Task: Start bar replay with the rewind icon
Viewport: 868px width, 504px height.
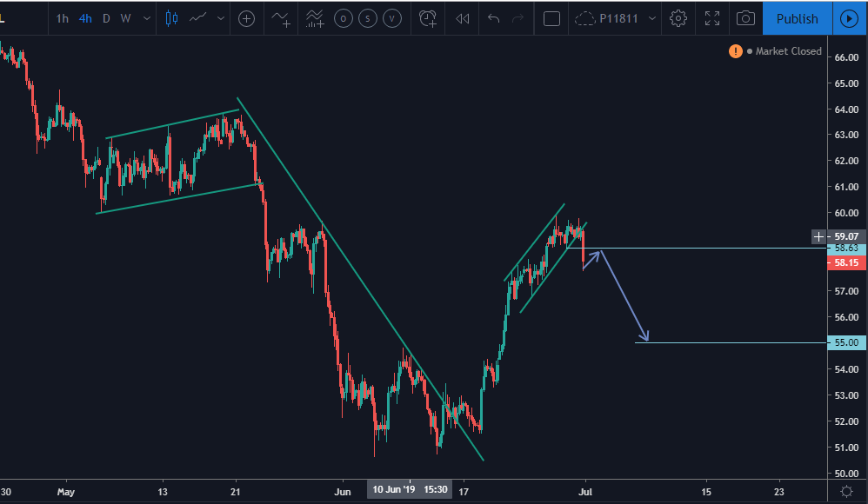Action: [462, 19]
